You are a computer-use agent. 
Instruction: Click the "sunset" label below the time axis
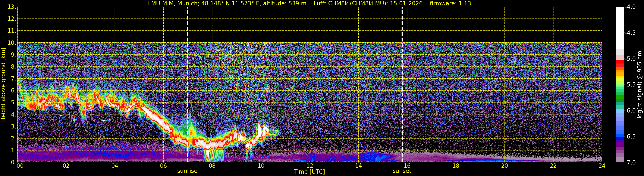tap(402, 171)
